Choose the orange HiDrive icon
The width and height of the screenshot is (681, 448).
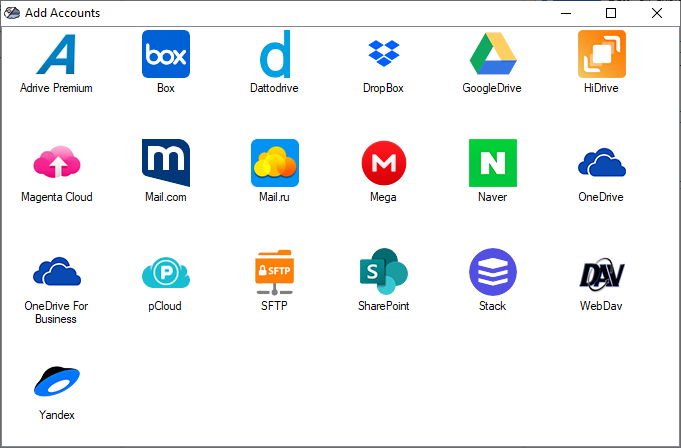[602, 54]
